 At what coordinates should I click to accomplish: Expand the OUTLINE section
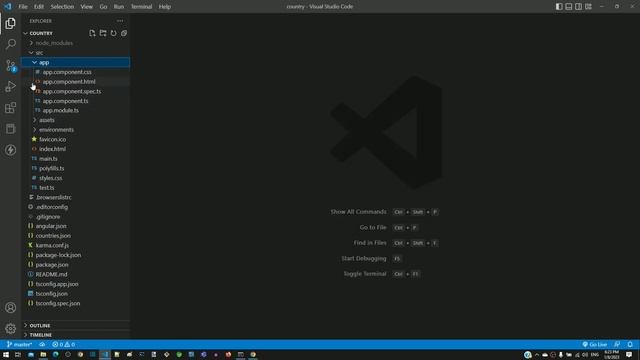point(76,325)
